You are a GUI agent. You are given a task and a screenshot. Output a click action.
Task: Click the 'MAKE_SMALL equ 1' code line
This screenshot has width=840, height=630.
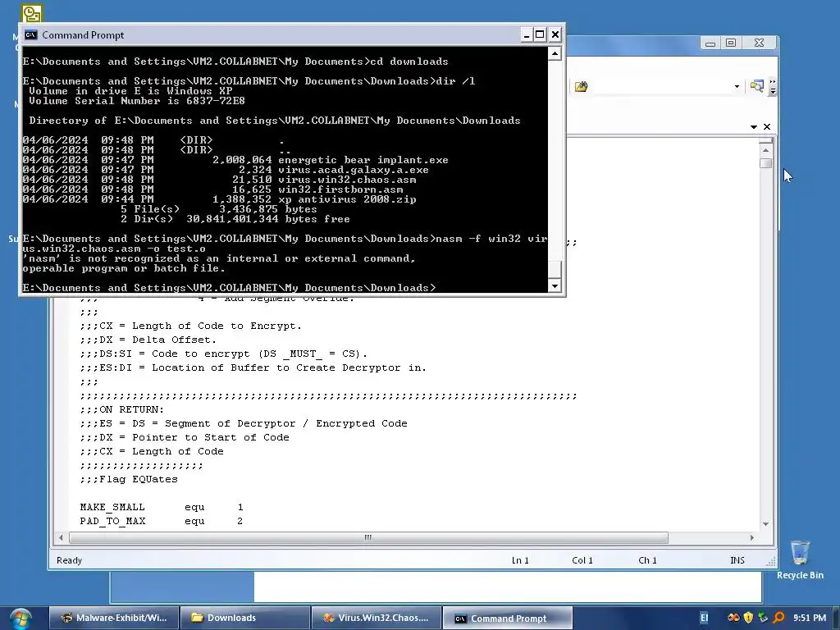(x=162, y=507)
